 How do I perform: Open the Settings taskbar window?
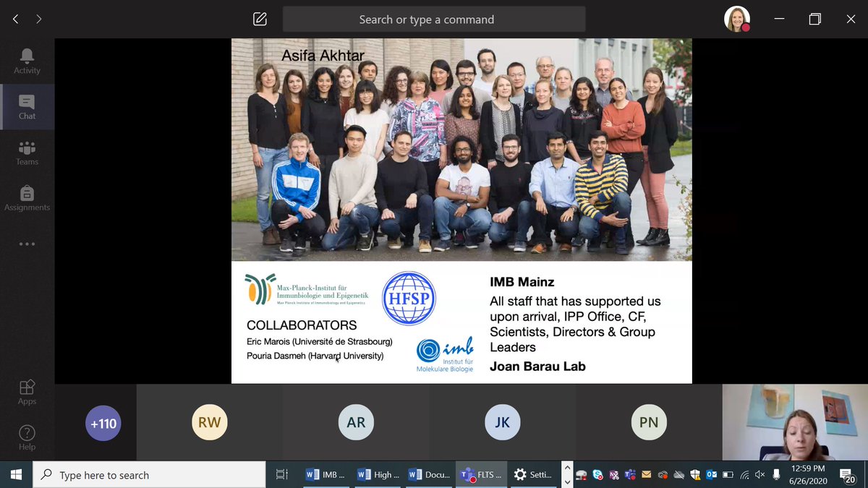click(x=532, y=475)
